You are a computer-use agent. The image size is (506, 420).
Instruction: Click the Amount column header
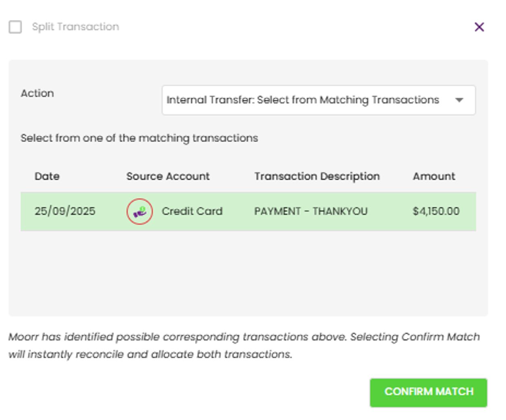click(434, 176)
